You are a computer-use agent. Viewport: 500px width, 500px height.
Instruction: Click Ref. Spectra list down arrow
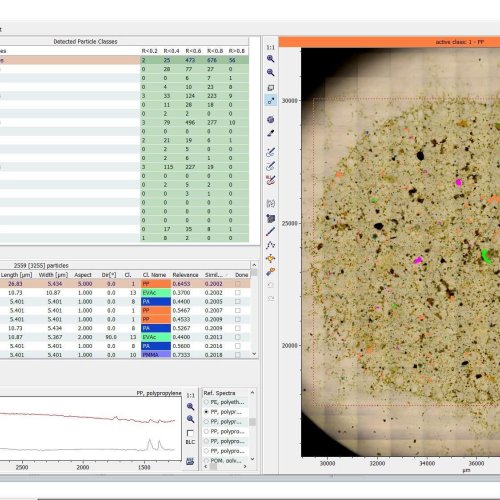point(252,459)
